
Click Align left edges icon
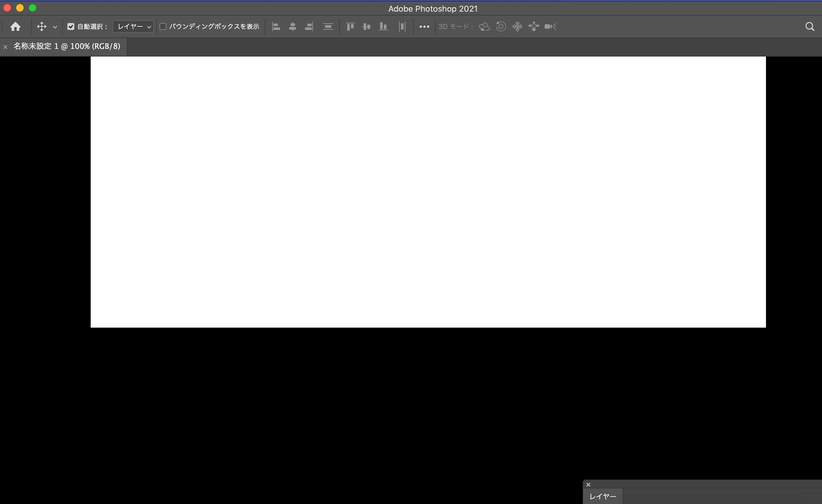click(276, 27)
